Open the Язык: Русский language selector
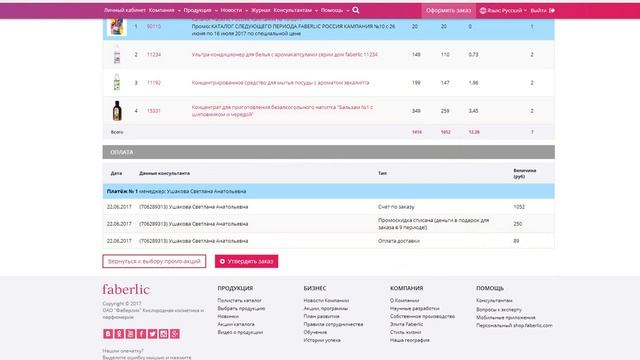640x360 pixels. [503, 11]
